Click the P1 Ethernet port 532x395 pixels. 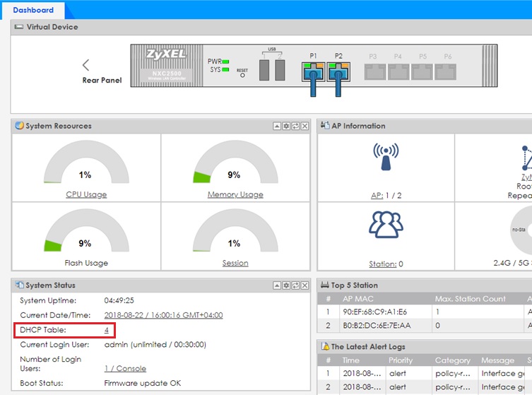point(313,70)
